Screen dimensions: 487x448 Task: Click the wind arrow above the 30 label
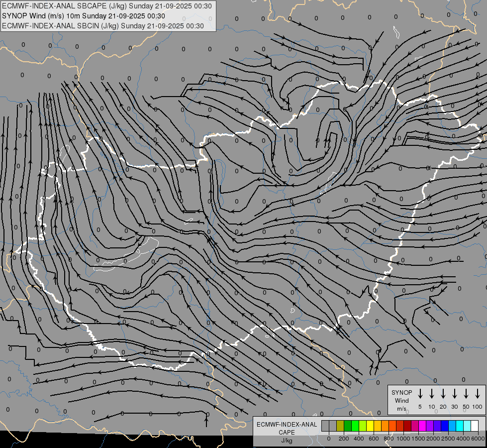pos(454,394)
